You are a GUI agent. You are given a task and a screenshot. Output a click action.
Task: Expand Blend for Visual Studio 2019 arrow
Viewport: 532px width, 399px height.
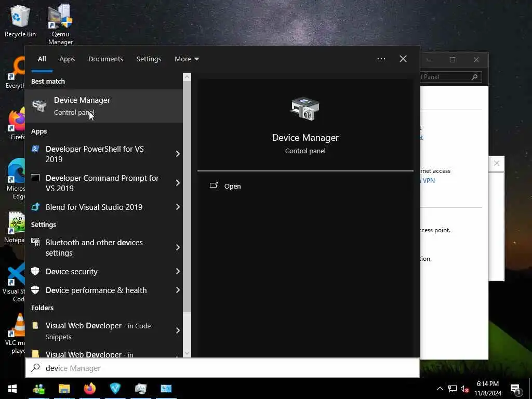point(178,207)
